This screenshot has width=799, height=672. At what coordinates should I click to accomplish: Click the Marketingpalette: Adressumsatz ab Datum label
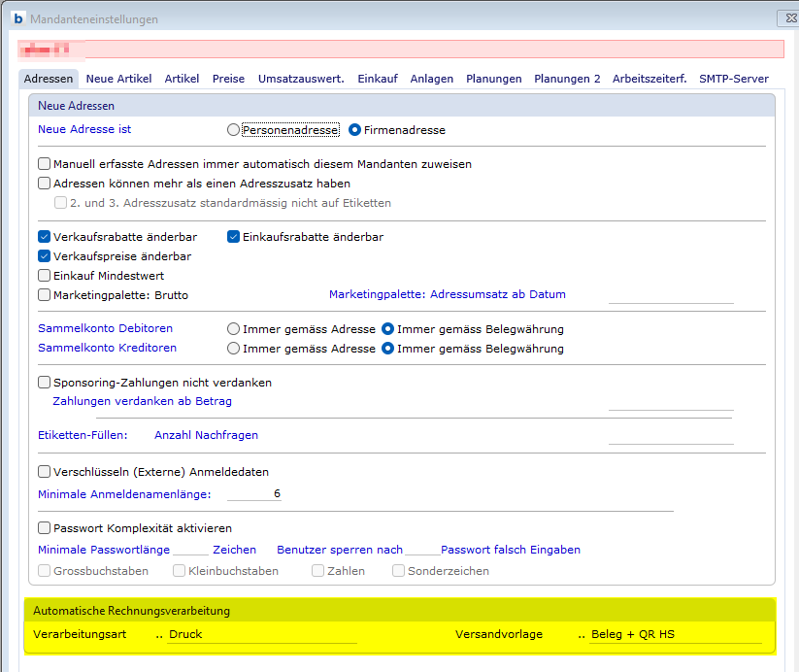point(447,294)
